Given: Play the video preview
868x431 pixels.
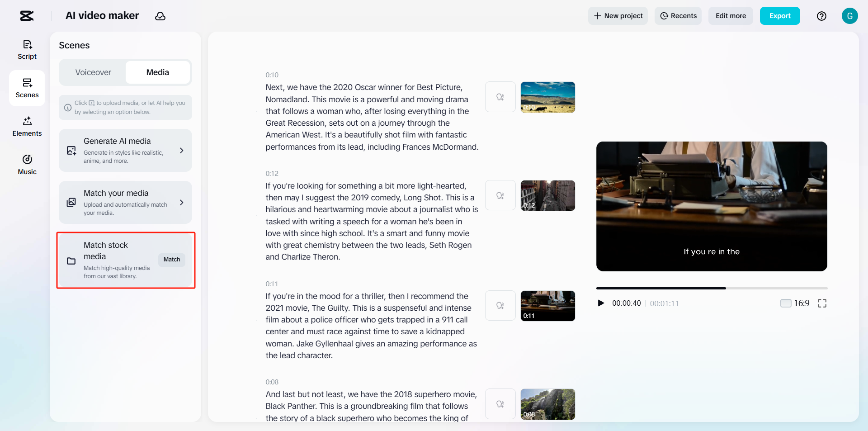Looking at the screenshot, I should pyautogui.click(x=601, y=303).
